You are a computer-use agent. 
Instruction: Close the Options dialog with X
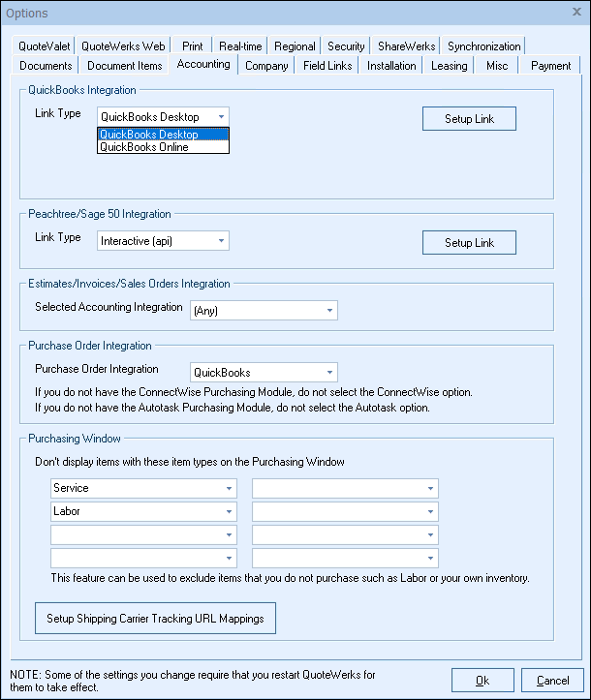pos(576,12)
